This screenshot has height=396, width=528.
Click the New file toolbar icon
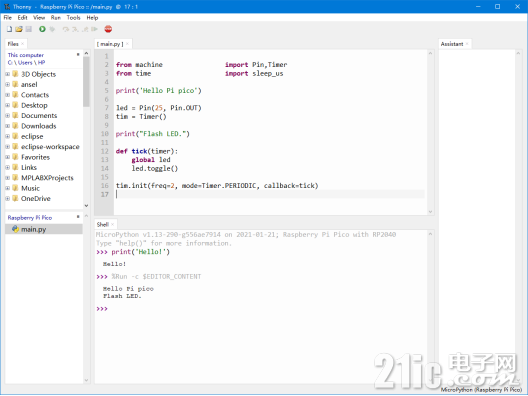click(9, 29)
